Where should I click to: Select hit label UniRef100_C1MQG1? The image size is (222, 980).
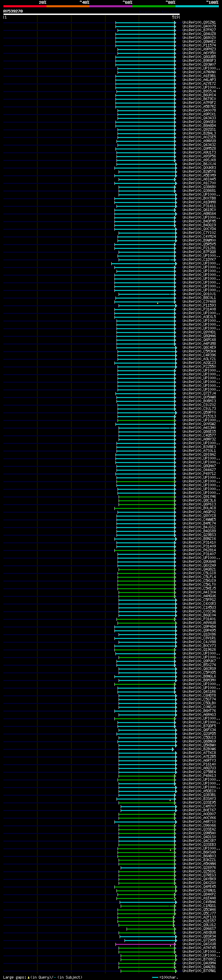[199, 906]
